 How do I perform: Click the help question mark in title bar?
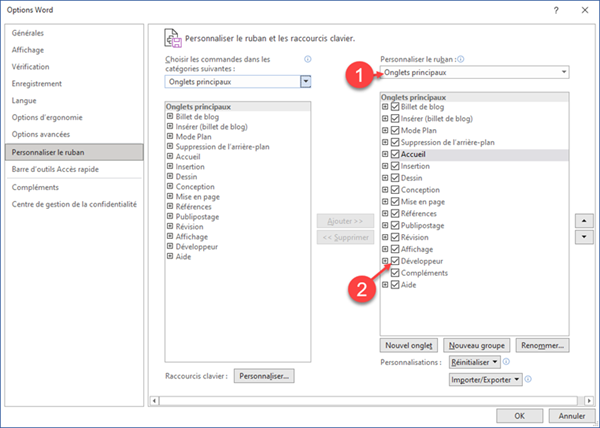[x=556, y=10]
